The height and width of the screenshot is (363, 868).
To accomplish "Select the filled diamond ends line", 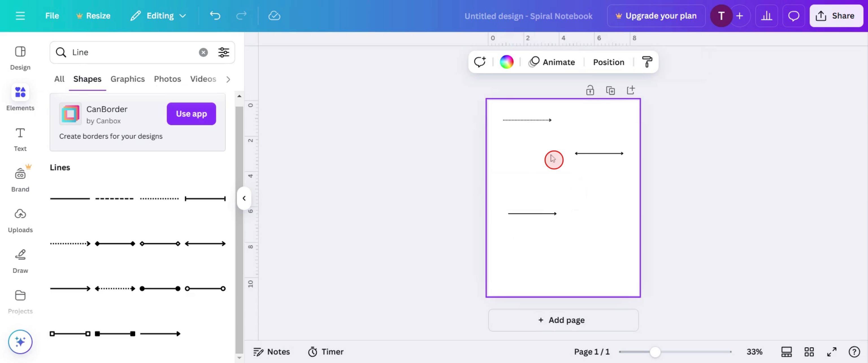I will pos(115,244).
